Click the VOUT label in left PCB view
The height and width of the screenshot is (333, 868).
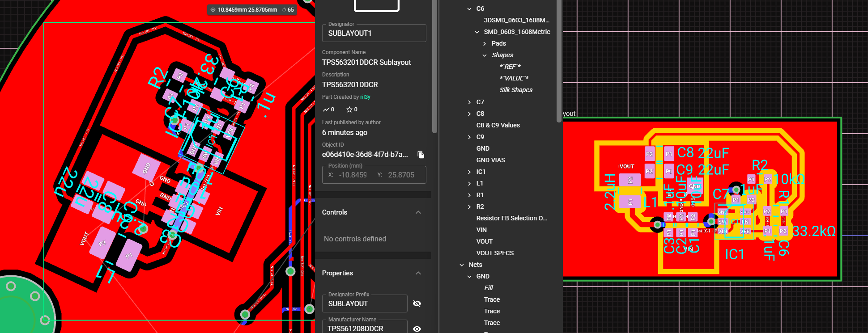click(x=84, y=239)
